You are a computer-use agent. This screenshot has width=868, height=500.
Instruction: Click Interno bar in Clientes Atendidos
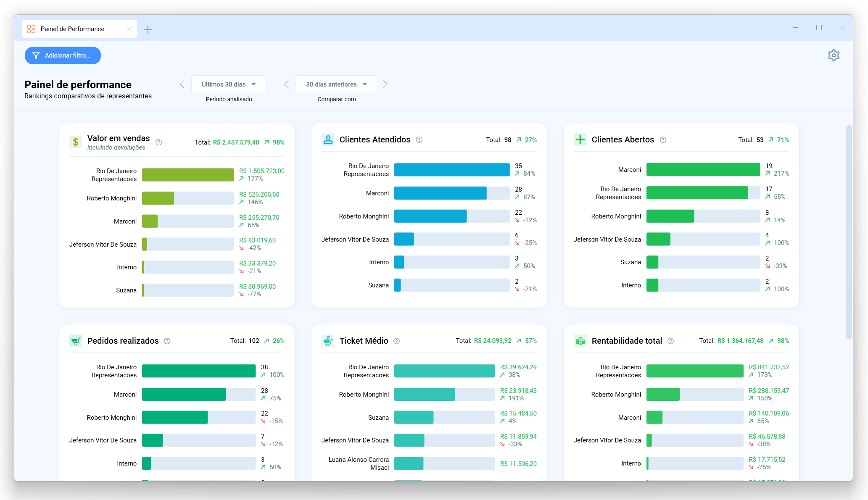point(452,262)
